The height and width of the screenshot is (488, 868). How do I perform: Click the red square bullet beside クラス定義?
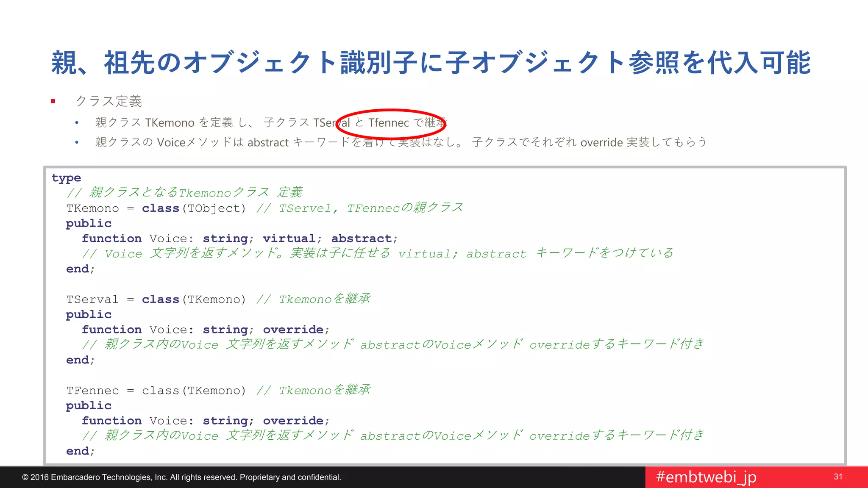click(x=53, y=101)
